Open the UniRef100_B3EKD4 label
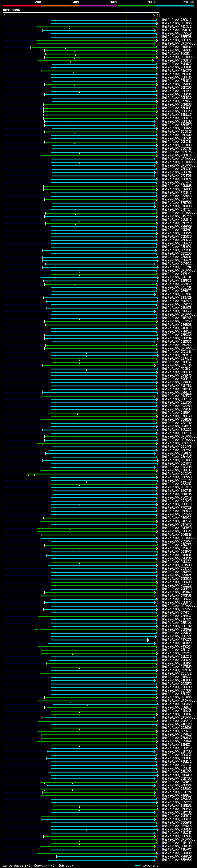Screen dimensions: 197x868 (176, 94)
